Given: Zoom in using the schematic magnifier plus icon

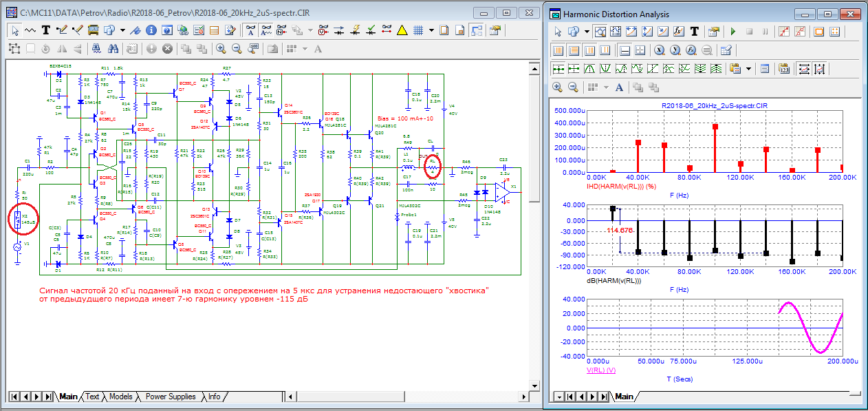Looking at the screenshot, I should tap(221, 48).
